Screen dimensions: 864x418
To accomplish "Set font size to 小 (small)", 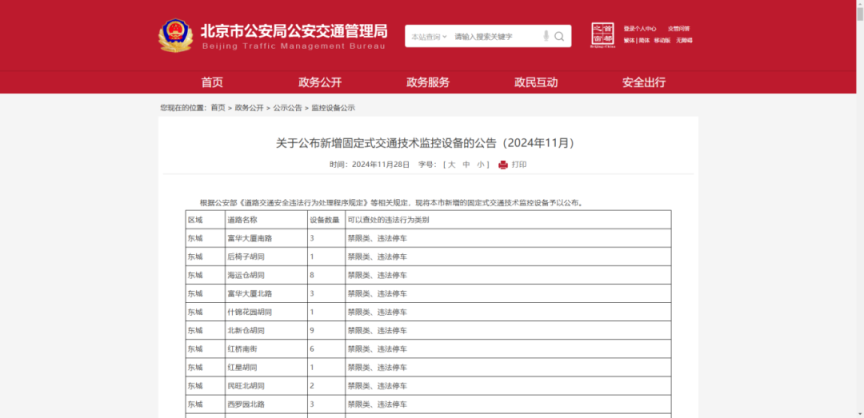I will point(480,164).
